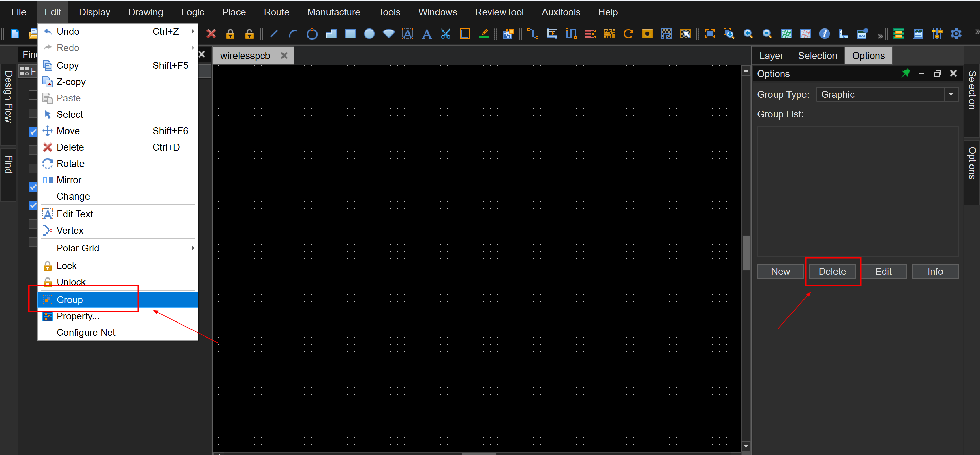Uncheck the checked box next to Move

[33, 131]
